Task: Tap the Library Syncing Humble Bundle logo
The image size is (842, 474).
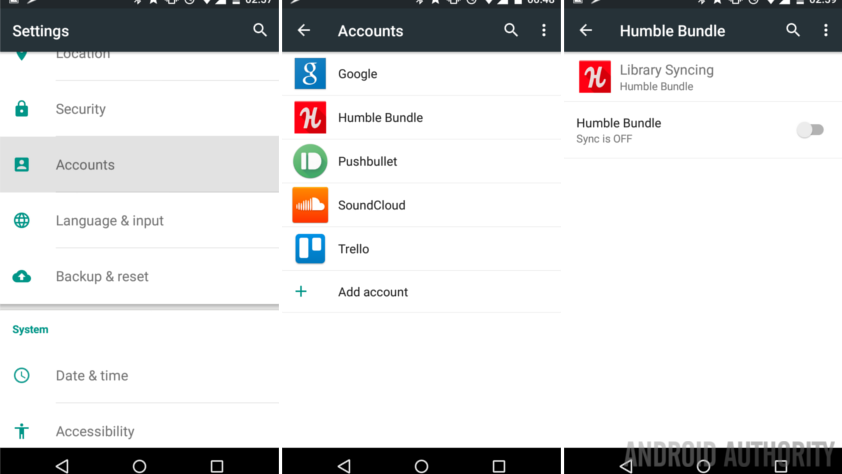Action: click(594, 77)
